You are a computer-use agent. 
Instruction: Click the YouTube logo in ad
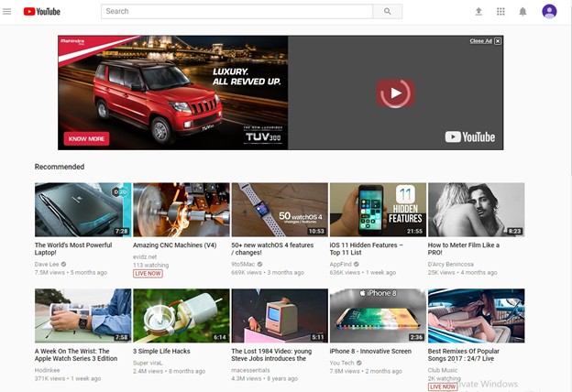pos(470,137)
